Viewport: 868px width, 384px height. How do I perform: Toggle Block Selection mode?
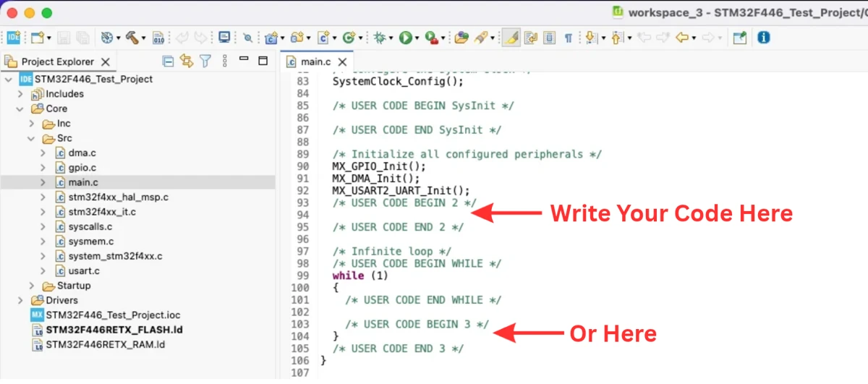550,38
